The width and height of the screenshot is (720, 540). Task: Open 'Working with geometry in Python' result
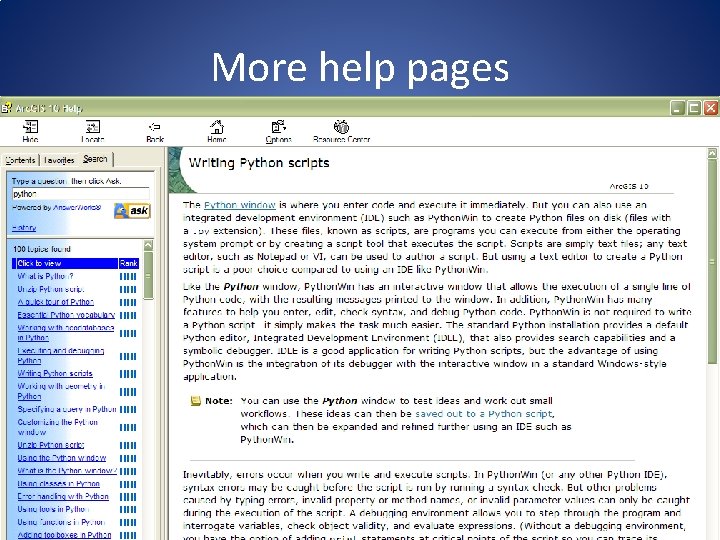pyautogui.click(x=62, y=391)
